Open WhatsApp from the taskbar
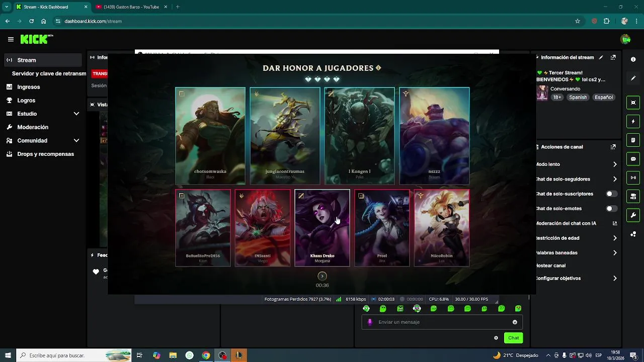The image size is (644, 362). tap(189, 355)
